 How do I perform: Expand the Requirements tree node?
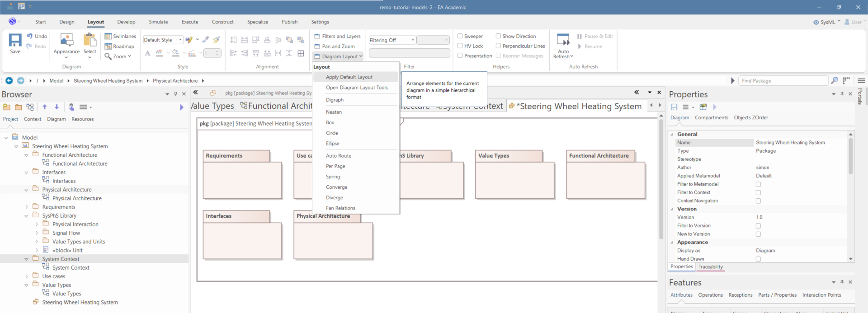[x=26, y=207]
